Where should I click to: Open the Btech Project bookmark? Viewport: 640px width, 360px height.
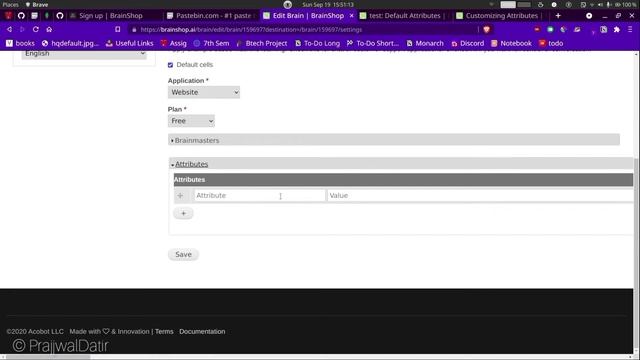[x=262, y=43]
